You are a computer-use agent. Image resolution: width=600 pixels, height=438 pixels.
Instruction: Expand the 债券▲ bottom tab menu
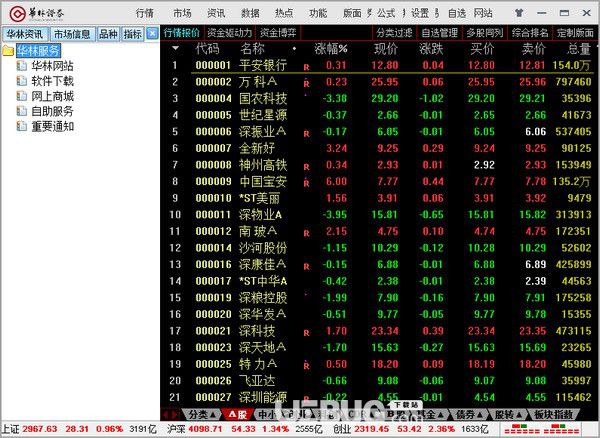pyautogui.click(x=468, y=414)
